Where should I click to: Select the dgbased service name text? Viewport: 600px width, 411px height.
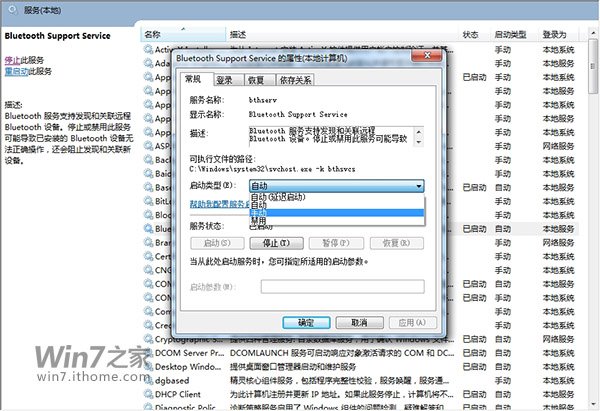pos(172,380)
